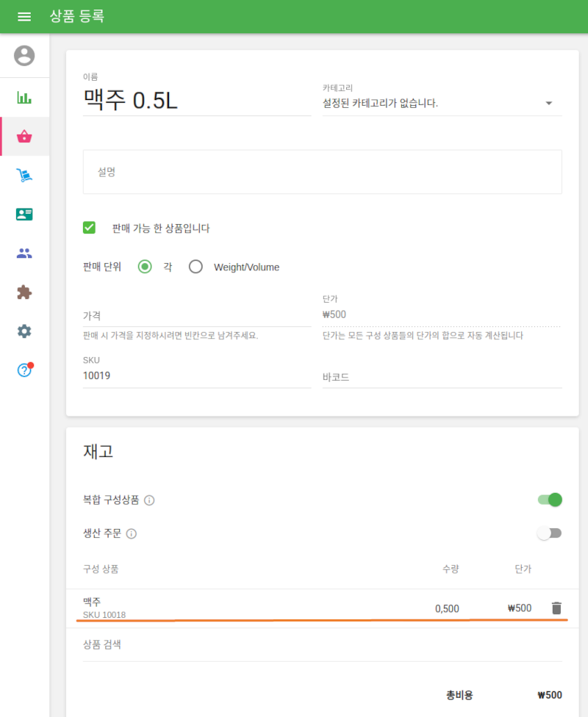Delete the 맥주 component using the trash icon

click(556, 608)
